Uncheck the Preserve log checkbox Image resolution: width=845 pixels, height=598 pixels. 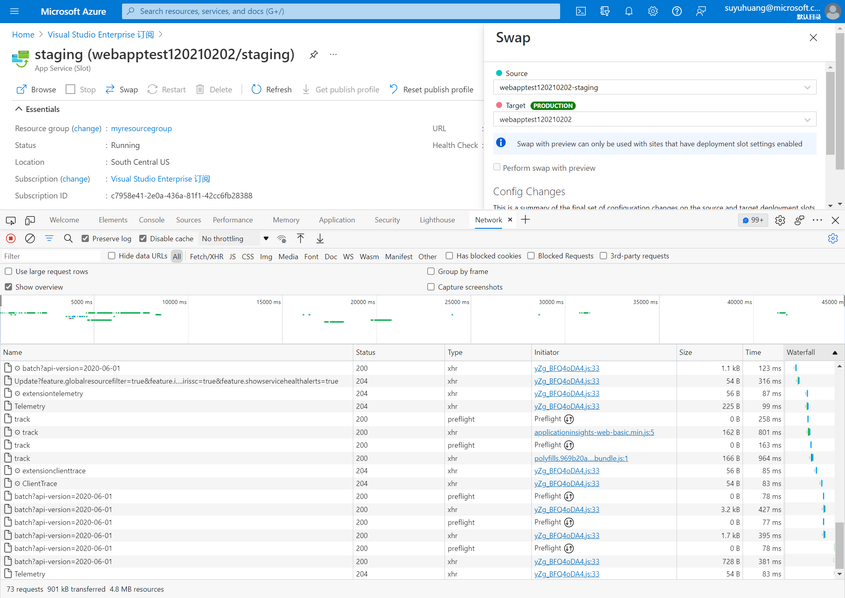(x=86, y=239)
